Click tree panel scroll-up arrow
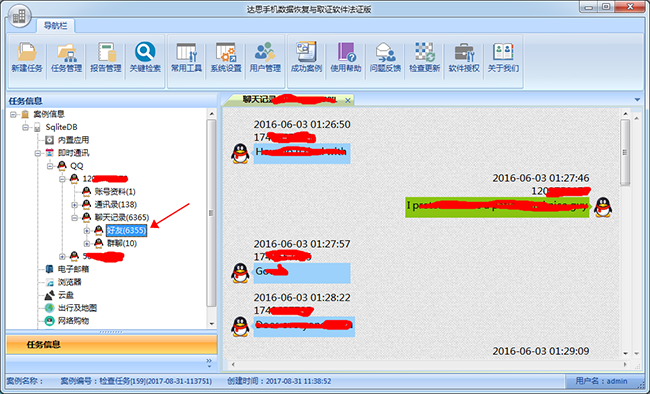Screen dimensions: 650x394 (211, 114)
